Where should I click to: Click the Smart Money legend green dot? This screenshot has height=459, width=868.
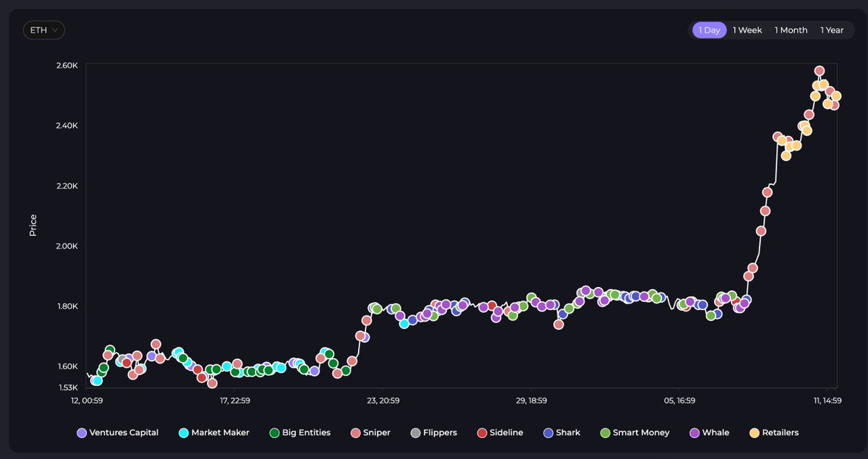click(605, 433)
